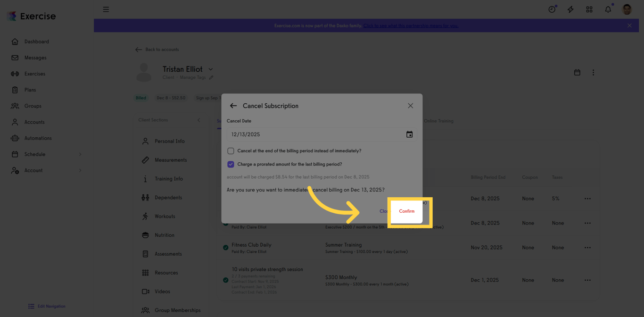Expand the Account sidebar submenu arrow

pyautogui.click(x=80, y=170)
